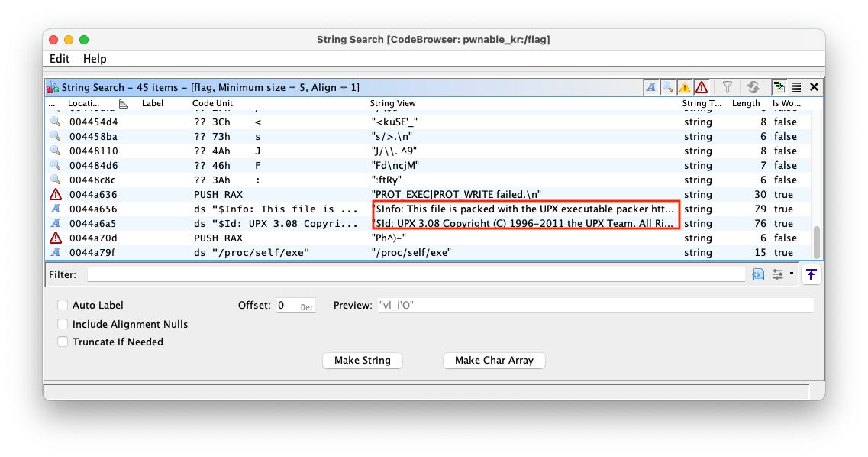The image size is (868, 457).
Task: Toggle the green-arrow selection navigation icon
Action: [x=779, y=87]
